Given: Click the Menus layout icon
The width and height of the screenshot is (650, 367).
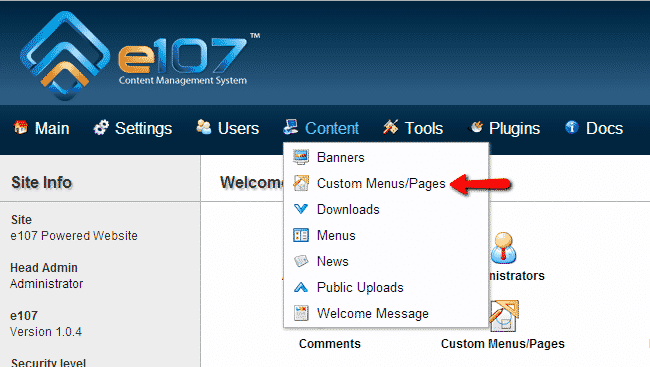Looking at the screenshot, I should coord(301,235).
